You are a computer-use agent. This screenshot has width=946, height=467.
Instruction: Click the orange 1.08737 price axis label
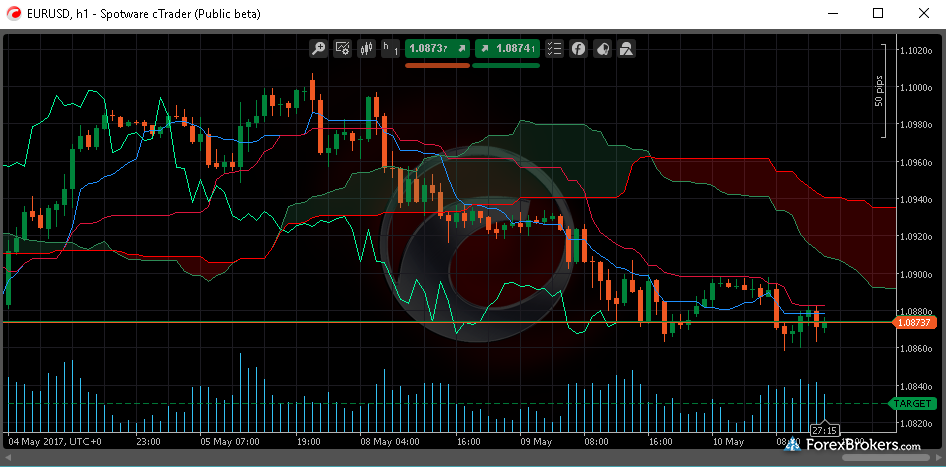click(x=914, y=323)
